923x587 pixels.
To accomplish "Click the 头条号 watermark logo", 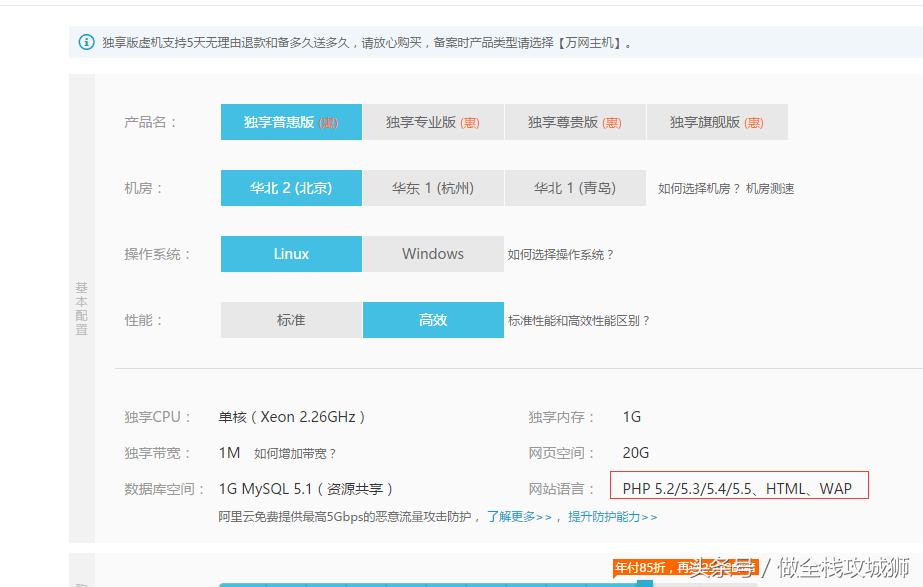I will click(x=723, y=567).
